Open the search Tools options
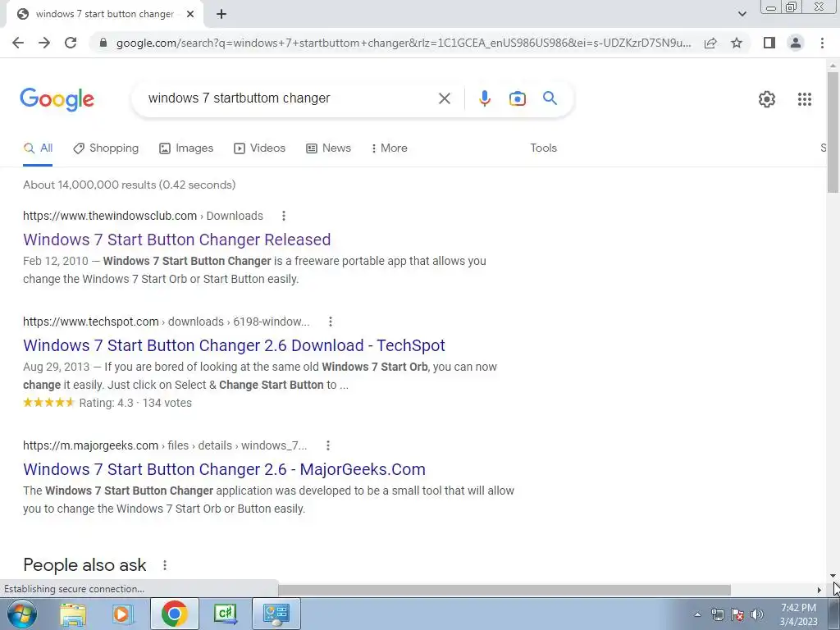 (x=543, y=148)
